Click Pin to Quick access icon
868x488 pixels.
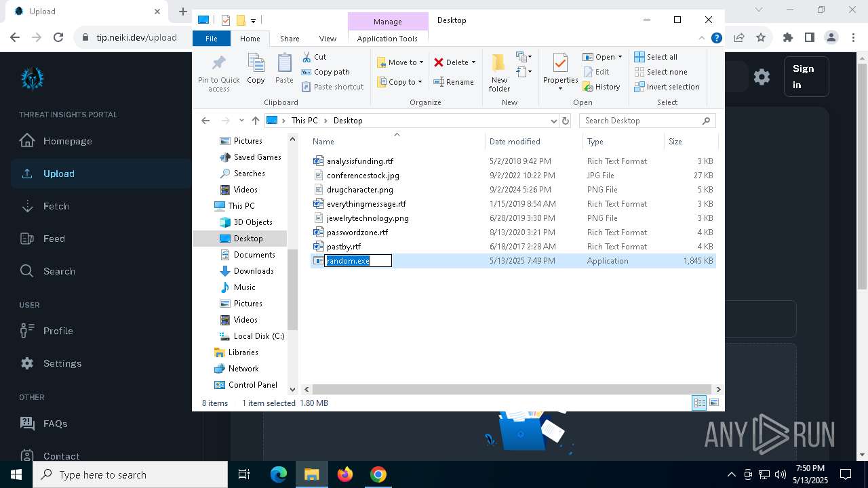pos(218,73)
